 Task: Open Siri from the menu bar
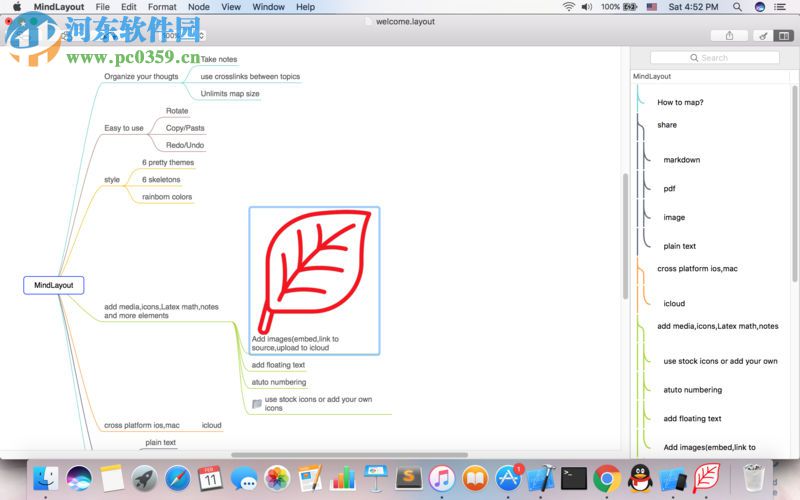760,7
